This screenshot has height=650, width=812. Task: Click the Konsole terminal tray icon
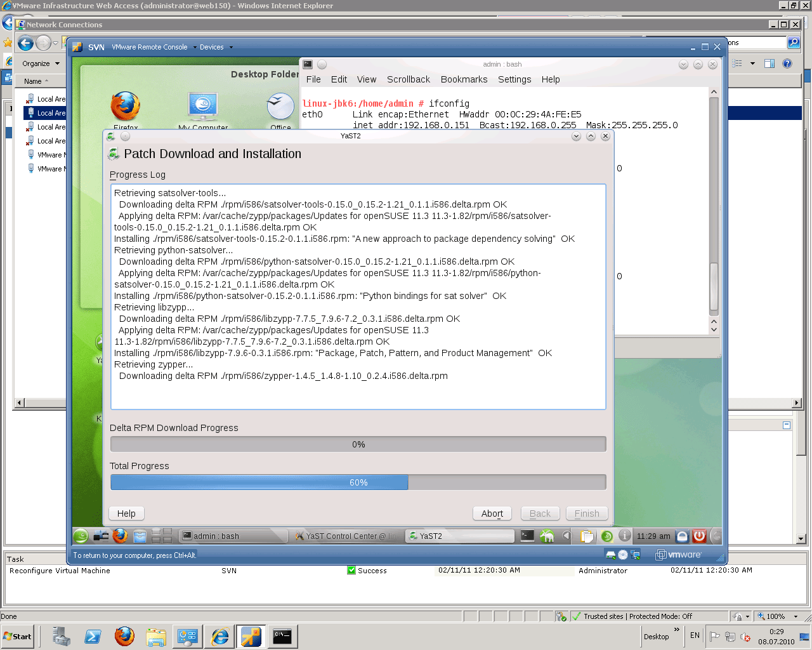[527, 536]
